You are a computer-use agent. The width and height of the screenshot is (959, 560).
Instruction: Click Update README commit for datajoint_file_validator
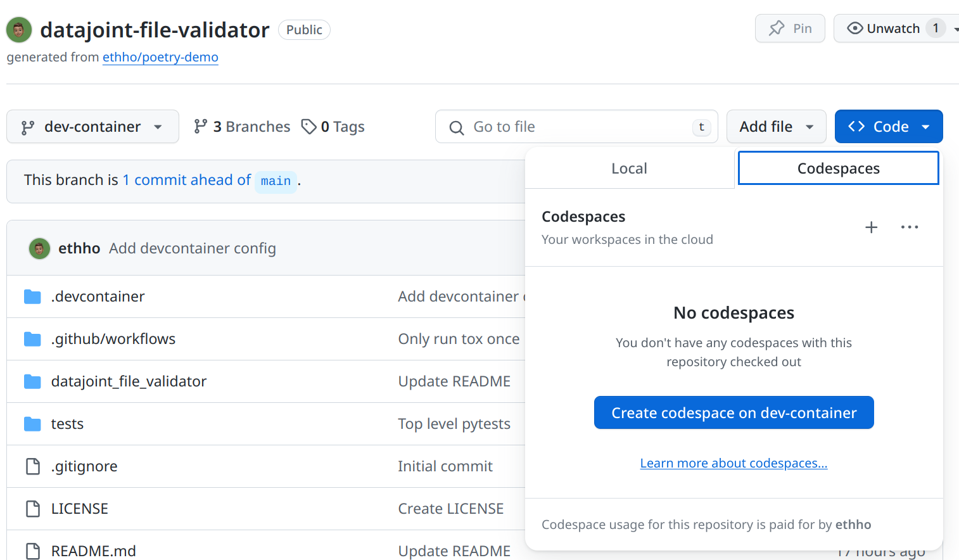(454, 381)
